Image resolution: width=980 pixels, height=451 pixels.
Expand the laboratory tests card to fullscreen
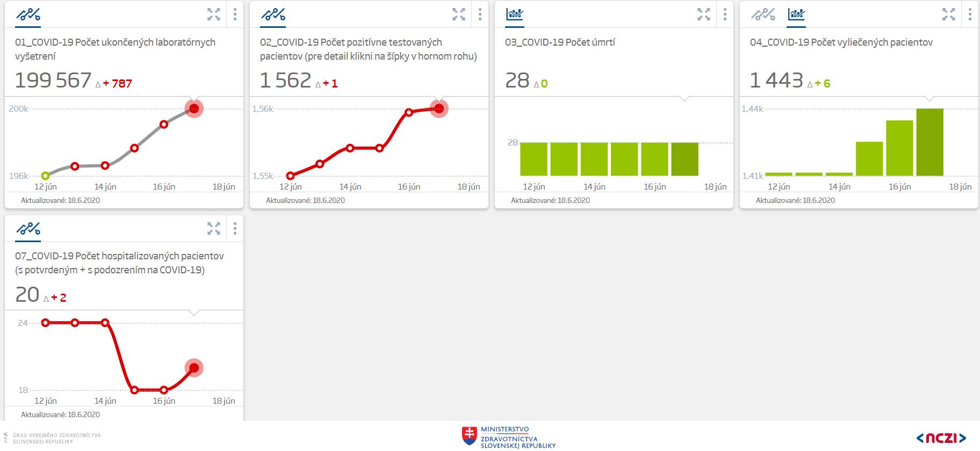click(214, 14)
